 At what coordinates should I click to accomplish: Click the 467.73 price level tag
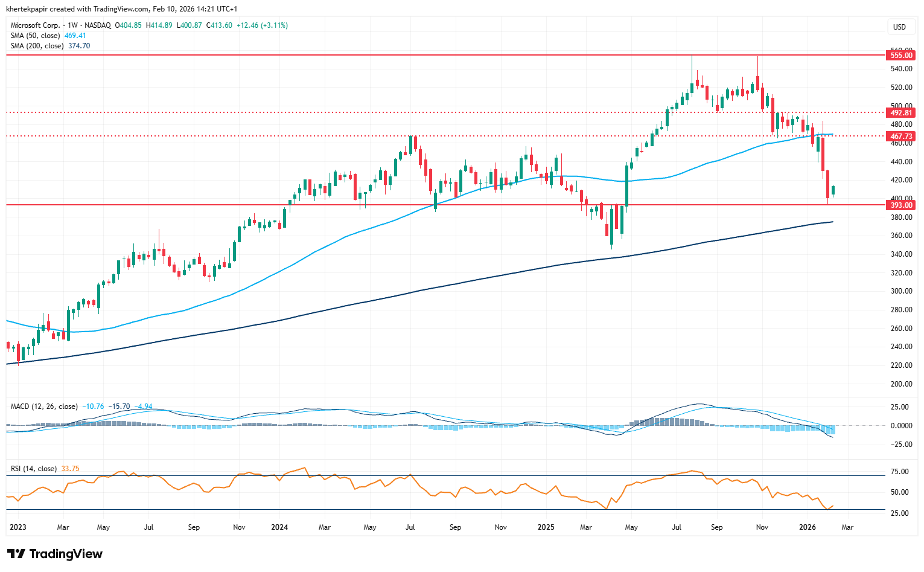(x=901, y=137)
